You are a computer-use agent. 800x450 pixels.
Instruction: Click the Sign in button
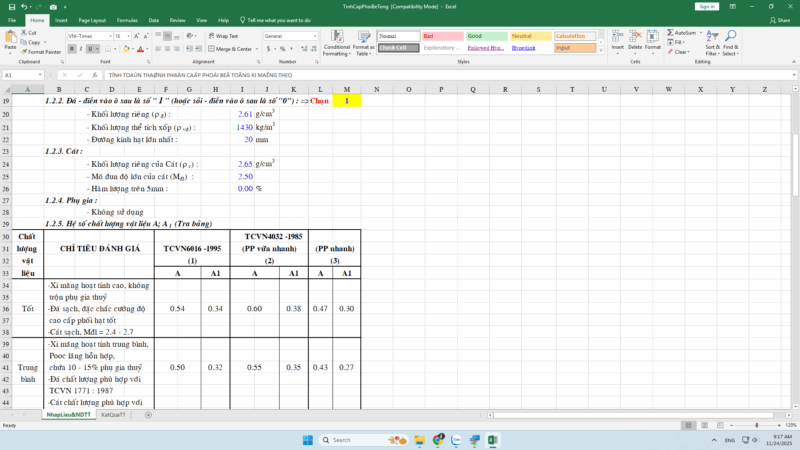click(707, 6)
